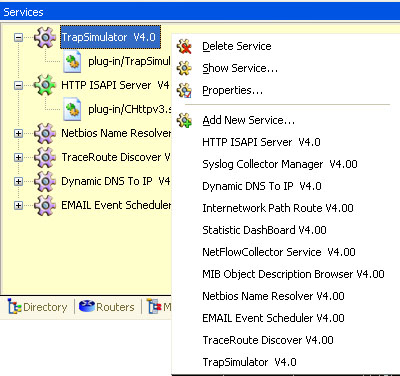Expand the Dynamic DNS To IP node
The height and width of the screenshot is (376, 400).
19,181
